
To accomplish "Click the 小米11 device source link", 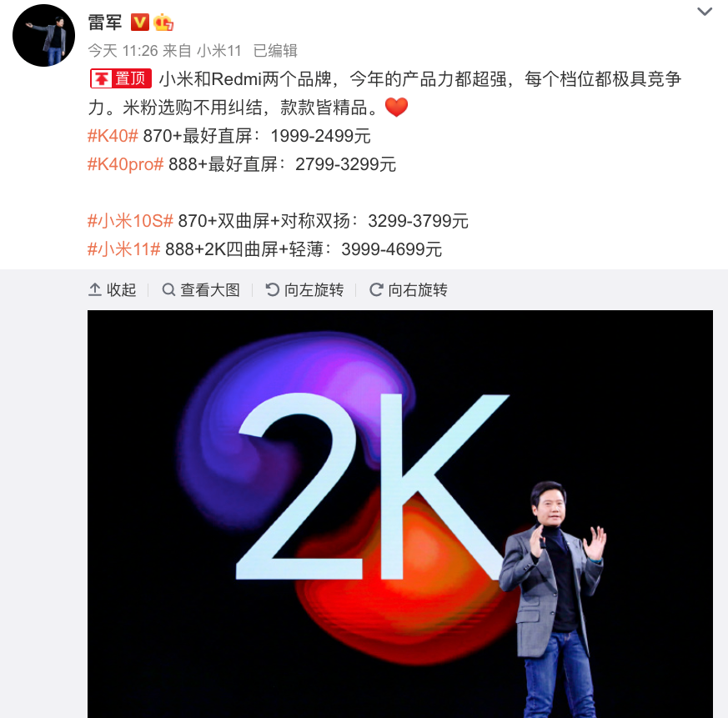I will click(x=219, y=51).
